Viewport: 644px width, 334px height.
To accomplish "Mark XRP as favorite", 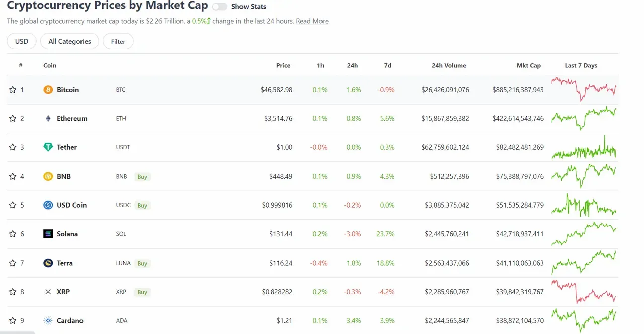I will point(13,292).
